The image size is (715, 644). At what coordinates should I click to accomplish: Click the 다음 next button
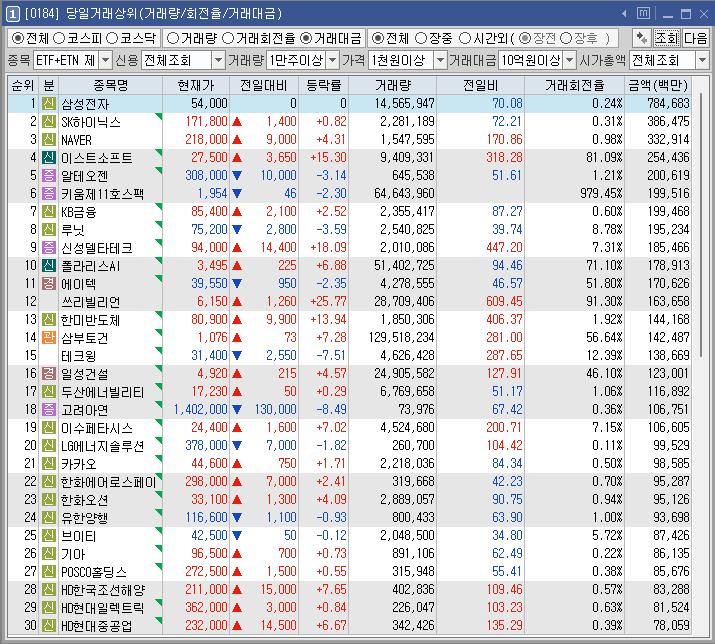coord(695,38)
